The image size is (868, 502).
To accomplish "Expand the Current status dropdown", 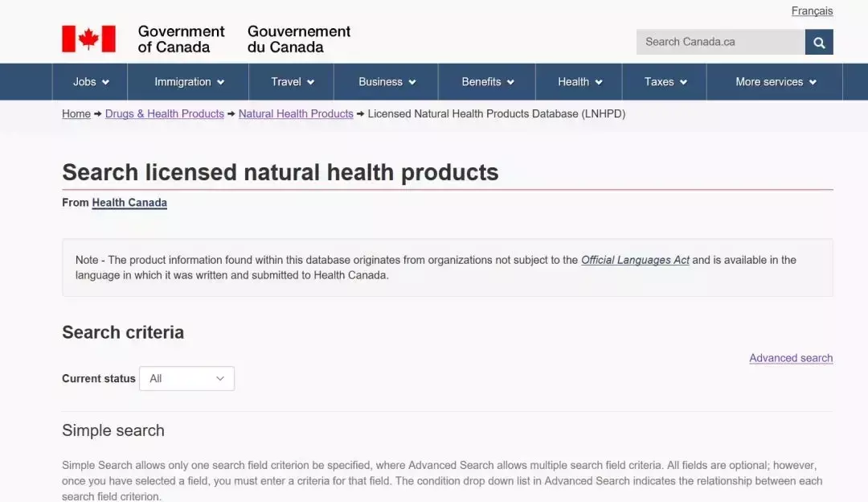I will (x=186, y=378).
